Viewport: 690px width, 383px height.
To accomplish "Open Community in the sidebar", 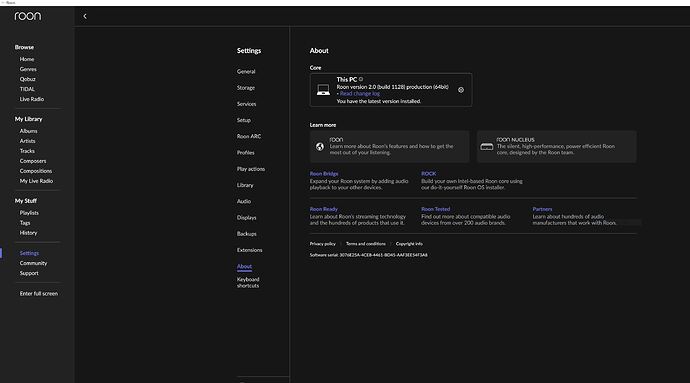I will tap(33, 263).
